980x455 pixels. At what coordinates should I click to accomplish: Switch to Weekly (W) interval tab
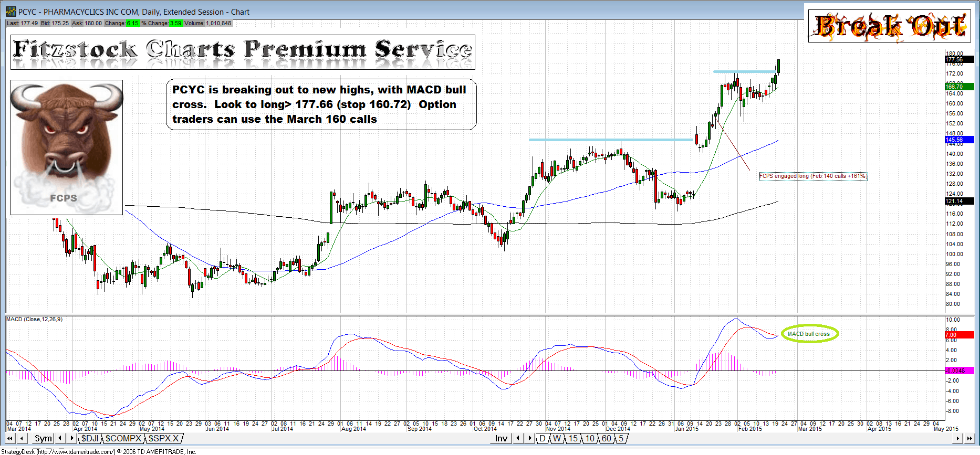[557, 438]
